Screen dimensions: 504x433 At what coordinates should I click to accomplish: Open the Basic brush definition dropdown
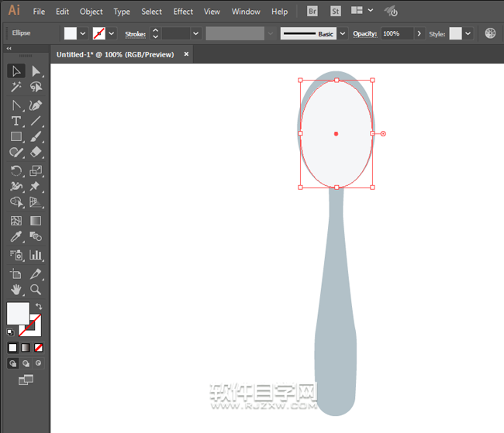[x=342, y=34]
